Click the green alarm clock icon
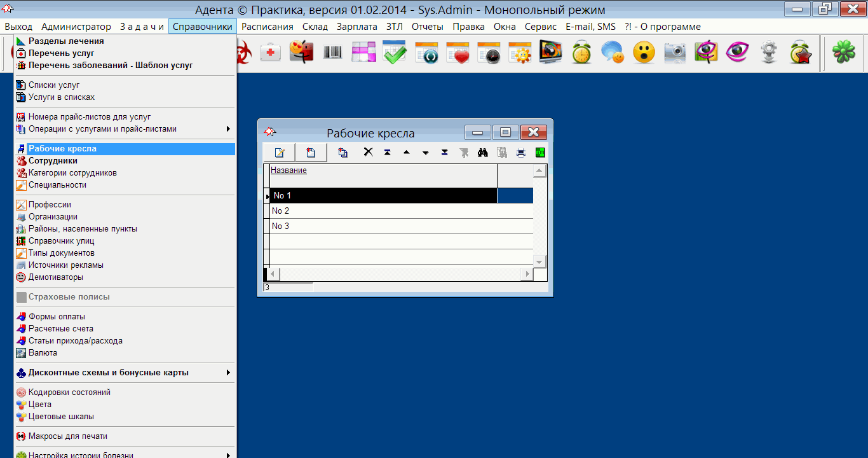The image size is (868, 458). pyautogui.click(x=581, y=52)
